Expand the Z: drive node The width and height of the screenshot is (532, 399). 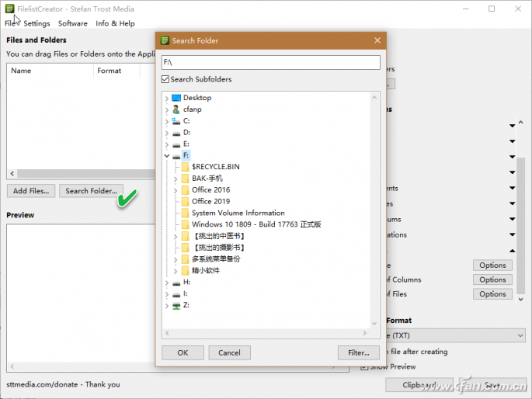[x=166, y=306]
